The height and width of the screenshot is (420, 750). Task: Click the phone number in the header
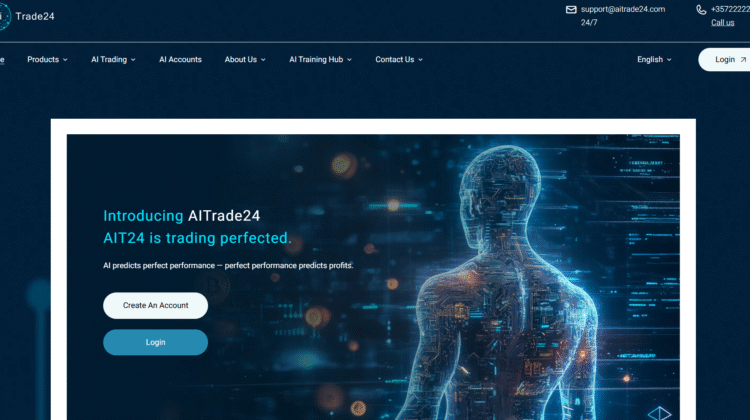point(730,9)
